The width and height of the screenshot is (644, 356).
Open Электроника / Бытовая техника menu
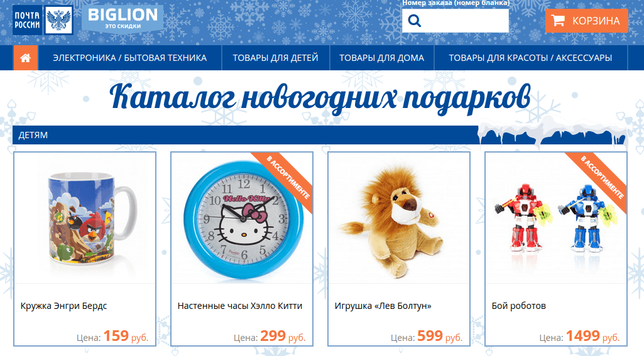(130, 58)
